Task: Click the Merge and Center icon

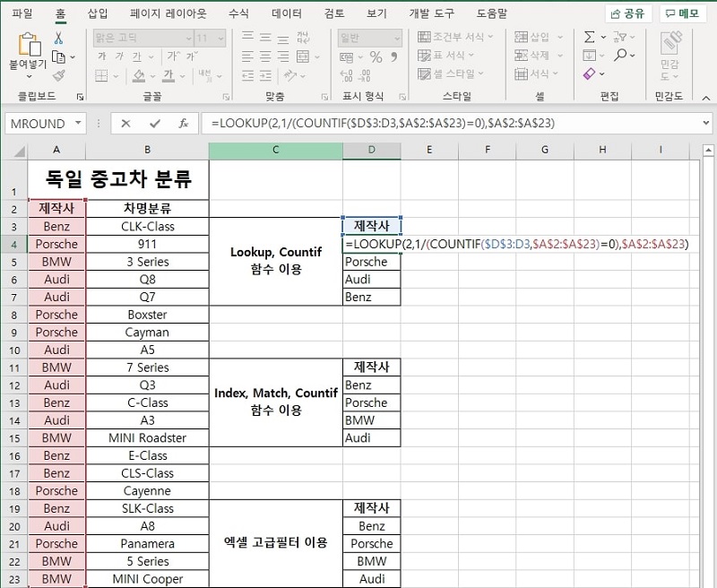Action: click(x=303, y=56)
